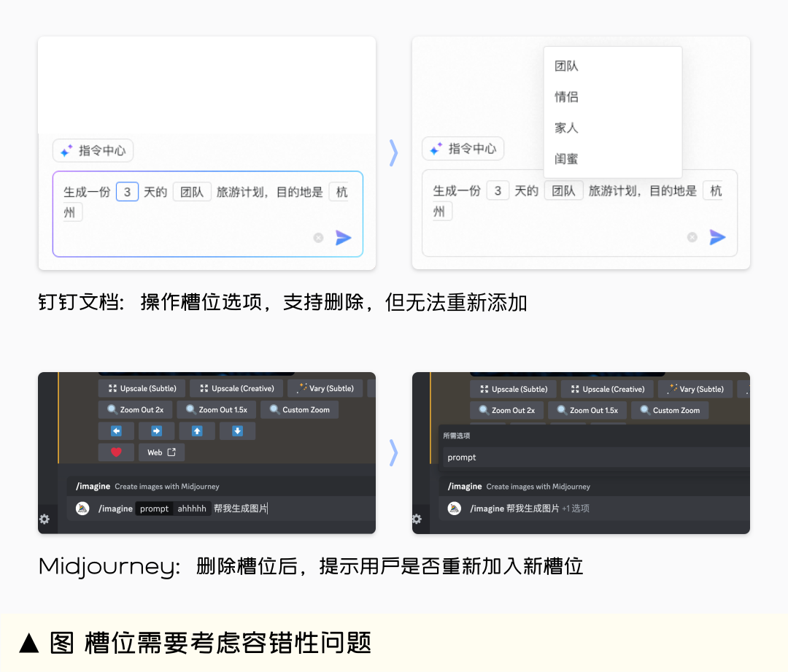
Task: Open 指令中心 beside the open dropdown list
Action: coord(463,148)
